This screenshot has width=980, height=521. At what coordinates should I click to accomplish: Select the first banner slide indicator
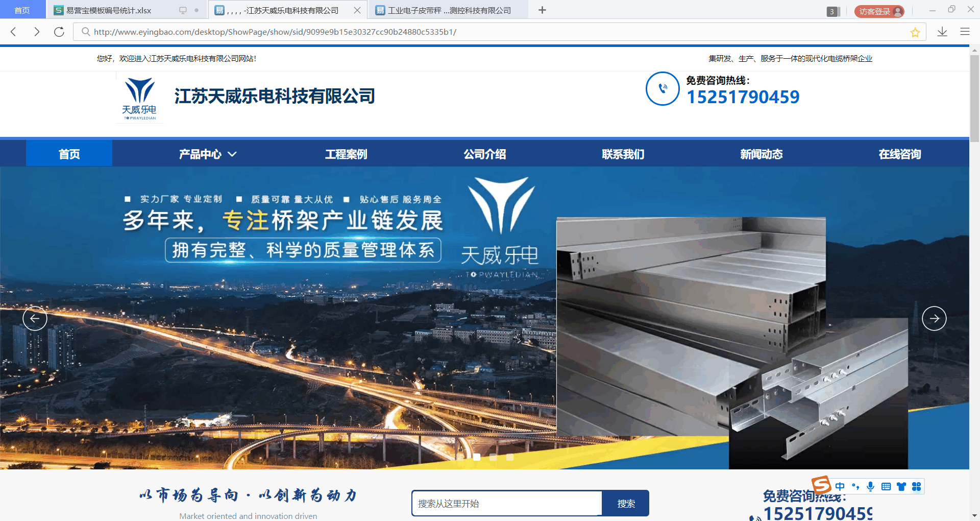pos(460,457)
